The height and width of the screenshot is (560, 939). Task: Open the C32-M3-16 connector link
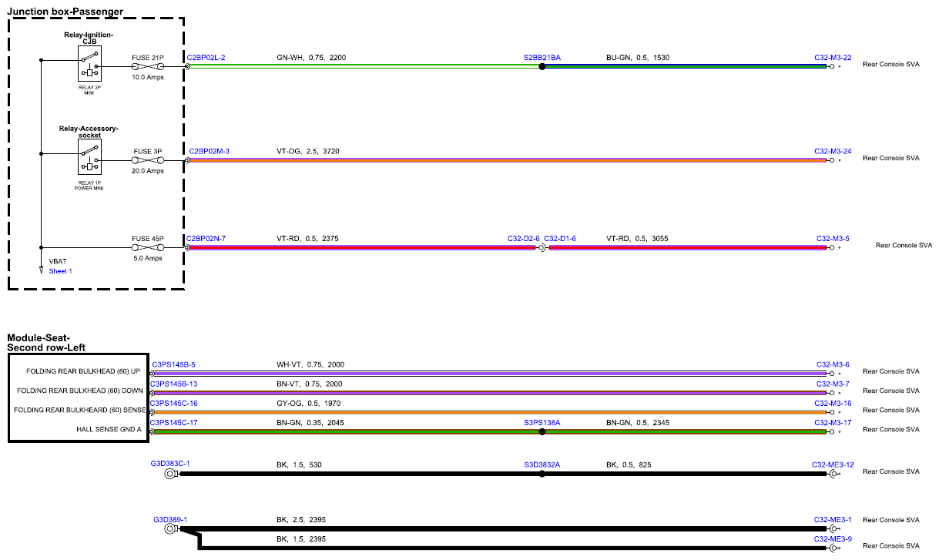pyautogui.click(x=833, y=403)
